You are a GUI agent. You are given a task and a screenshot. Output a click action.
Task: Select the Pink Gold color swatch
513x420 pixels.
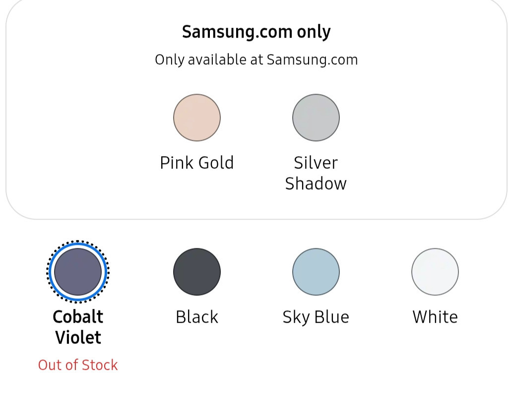click(x=197, y=118)
